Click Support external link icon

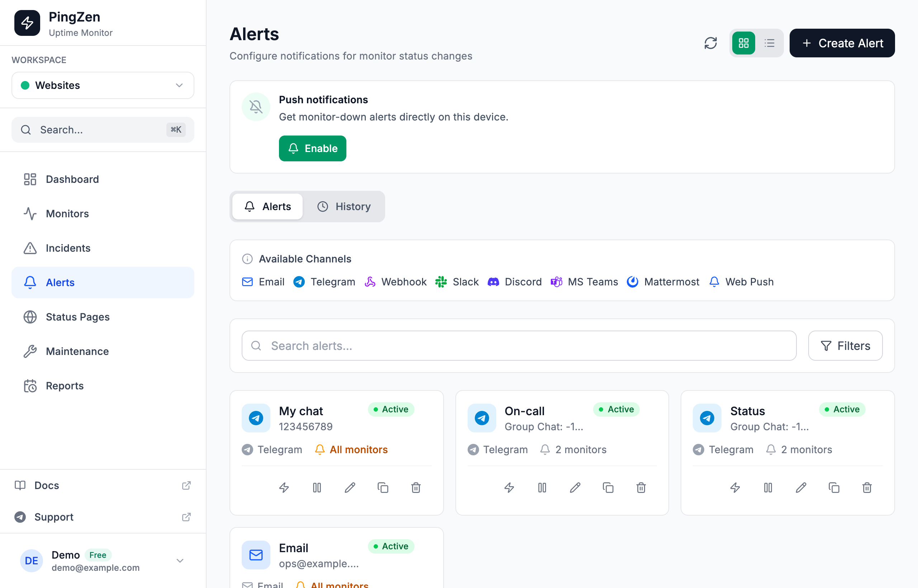point(186,517)
